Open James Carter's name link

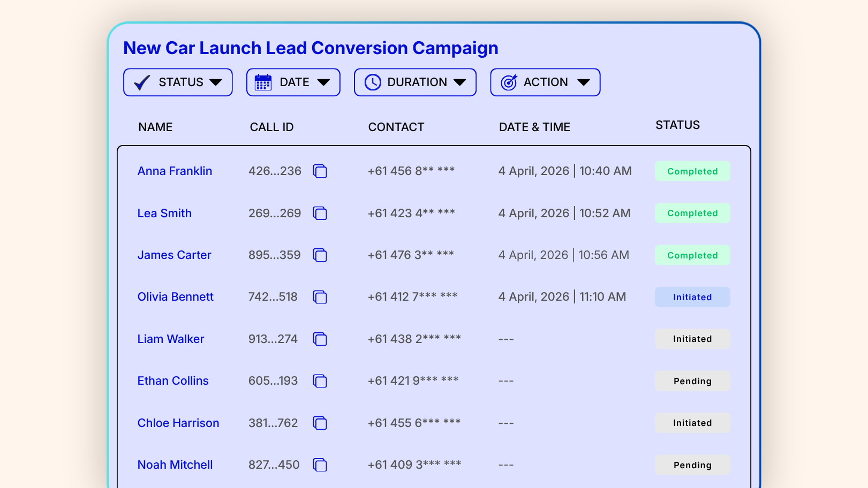[x=174, y=255]
